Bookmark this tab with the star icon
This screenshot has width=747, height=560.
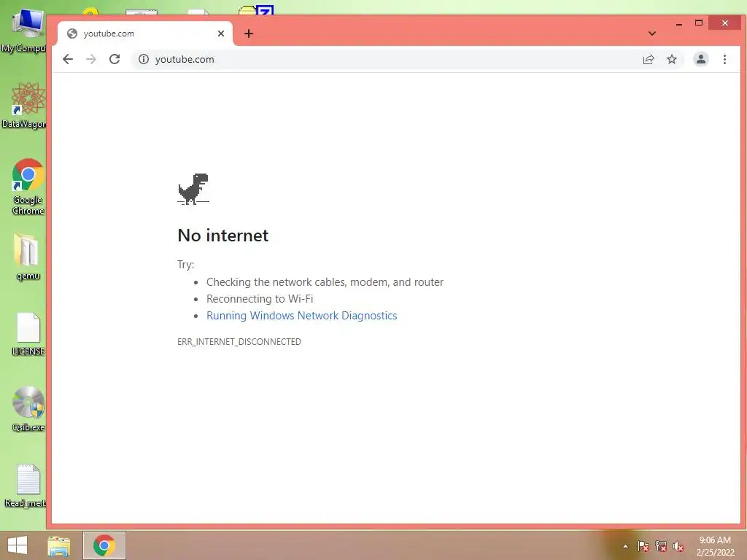[x=672, y=60]
